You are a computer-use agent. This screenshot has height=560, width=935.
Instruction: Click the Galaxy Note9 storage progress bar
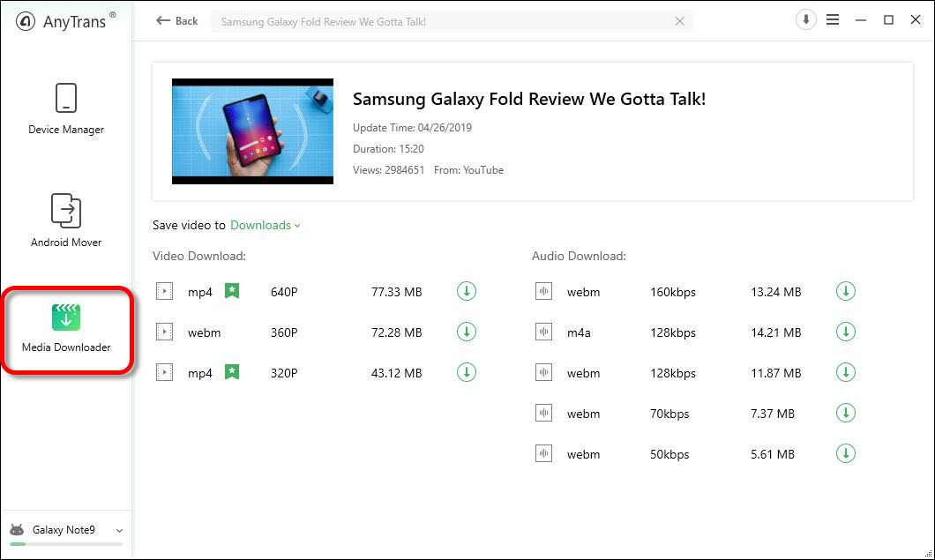click(x=66, y=544)
